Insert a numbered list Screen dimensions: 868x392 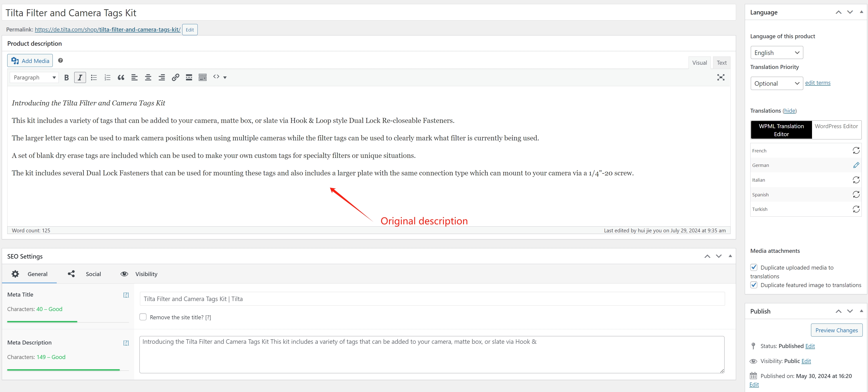(x=107, y=77)
